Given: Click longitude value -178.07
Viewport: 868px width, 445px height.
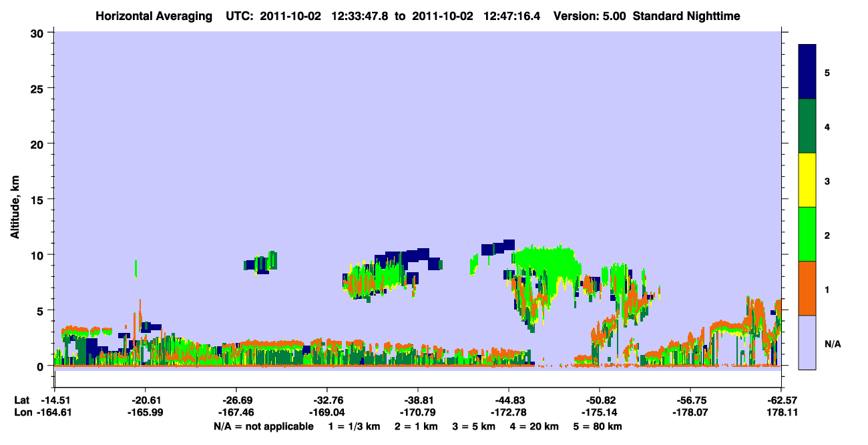Looking at the screenshot, I should tap(690, 413).
